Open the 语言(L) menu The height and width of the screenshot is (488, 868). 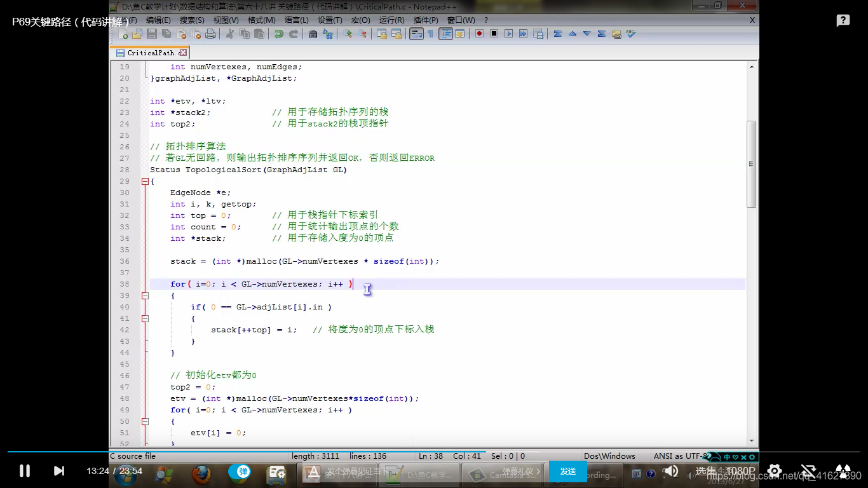coord(297,20)
